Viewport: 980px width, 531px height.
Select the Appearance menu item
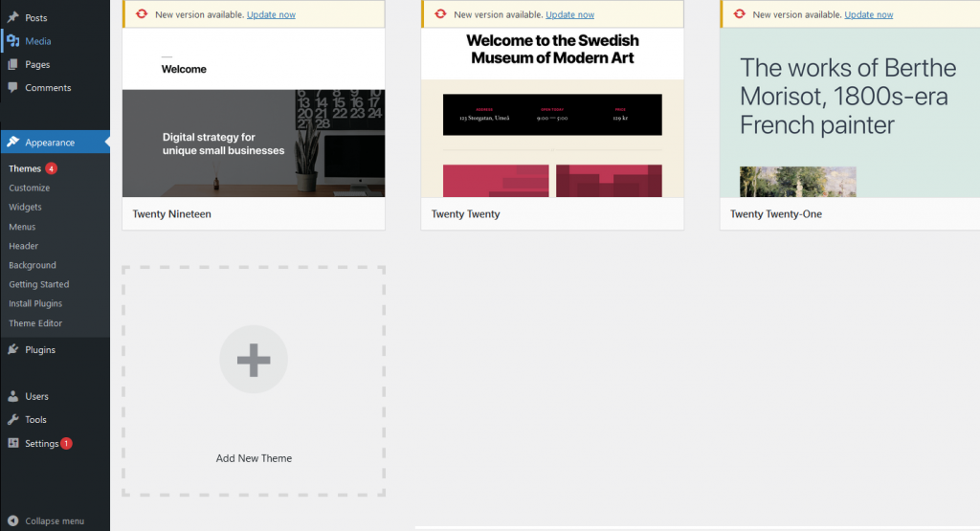[55, 142]
